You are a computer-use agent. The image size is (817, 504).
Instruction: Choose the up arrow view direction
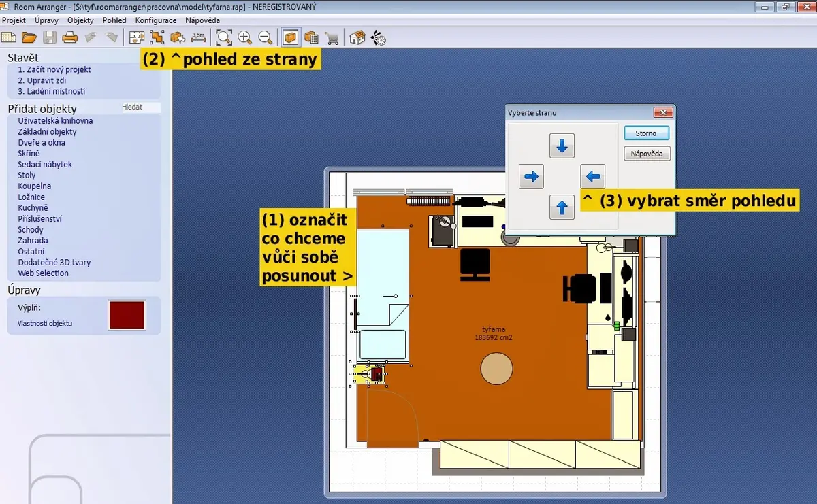(x=562, y=207)
